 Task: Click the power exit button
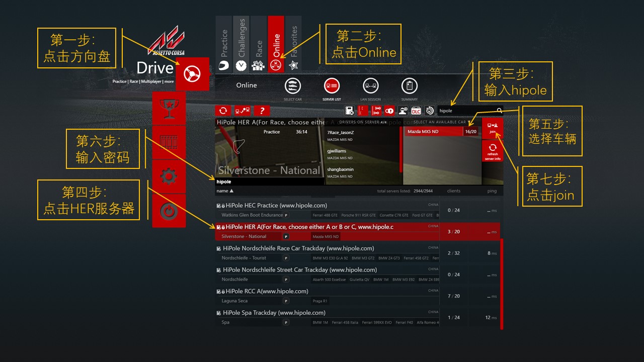(169, 211)
